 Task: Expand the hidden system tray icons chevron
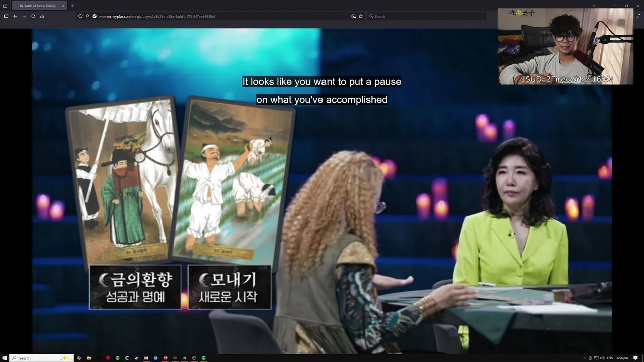tap(584, 358)
